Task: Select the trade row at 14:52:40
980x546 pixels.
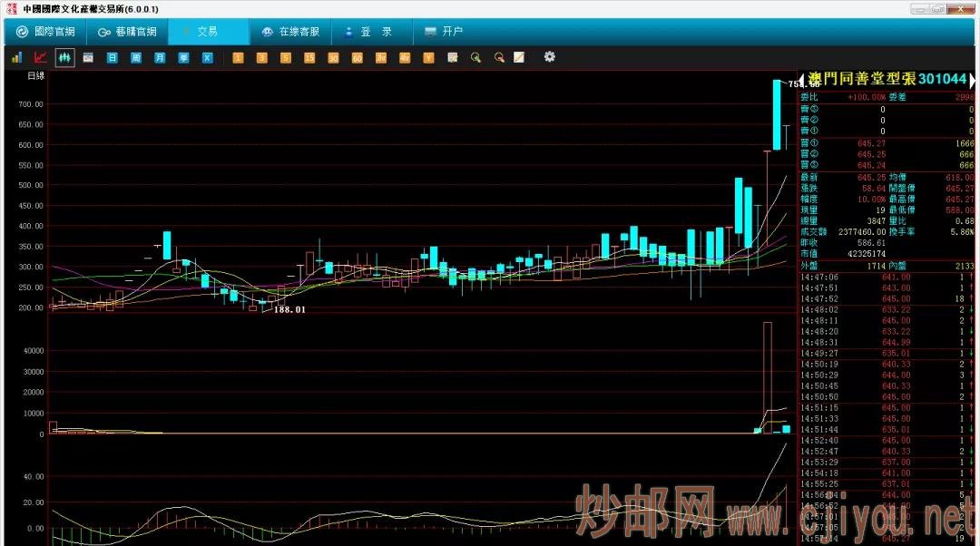Action: point(887,441)
